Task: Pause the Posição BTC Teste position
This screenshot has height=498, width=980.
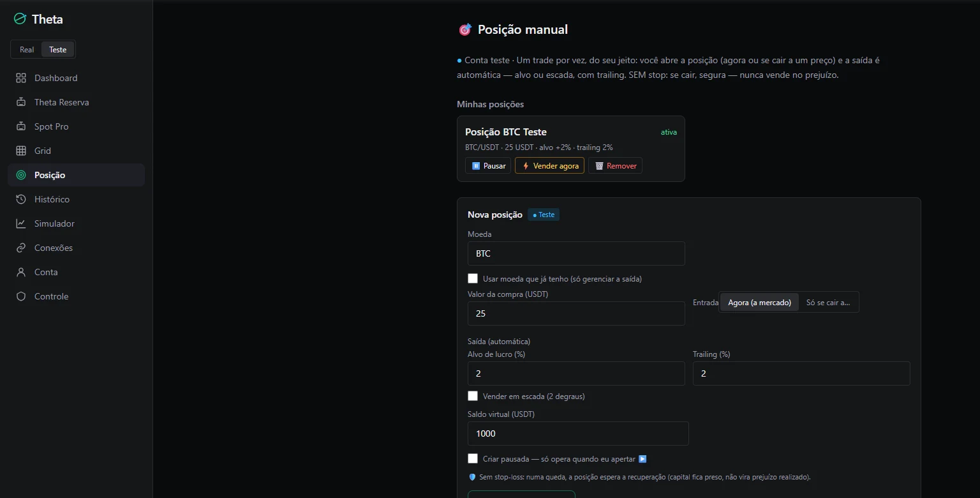Action: 488,165
